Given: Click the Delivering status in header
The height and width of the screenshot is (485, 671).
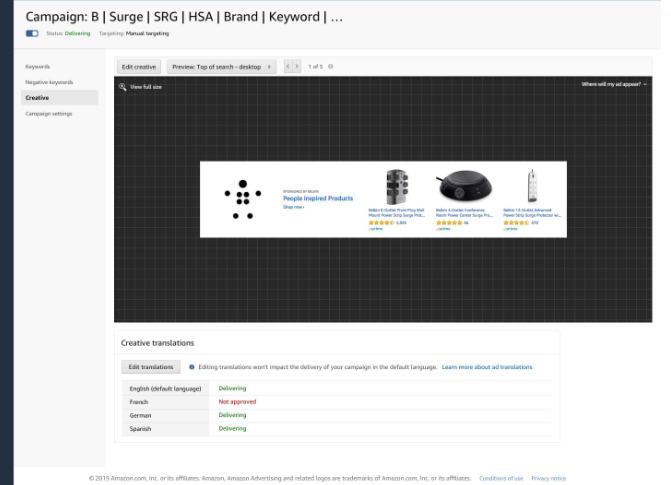Looking at the screenshot, I should point(77,33).
